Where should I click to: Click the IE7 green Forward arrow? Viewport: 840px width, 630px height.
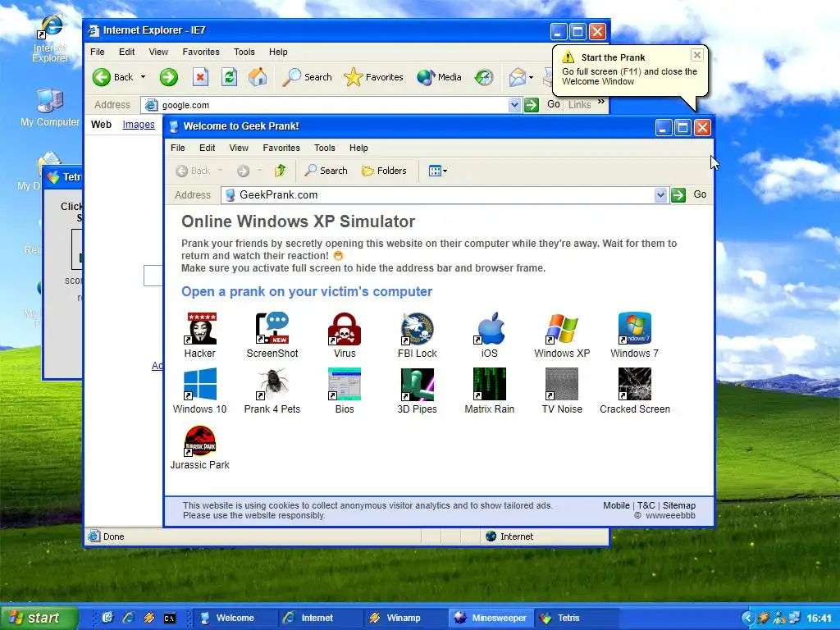coord(169,77)
